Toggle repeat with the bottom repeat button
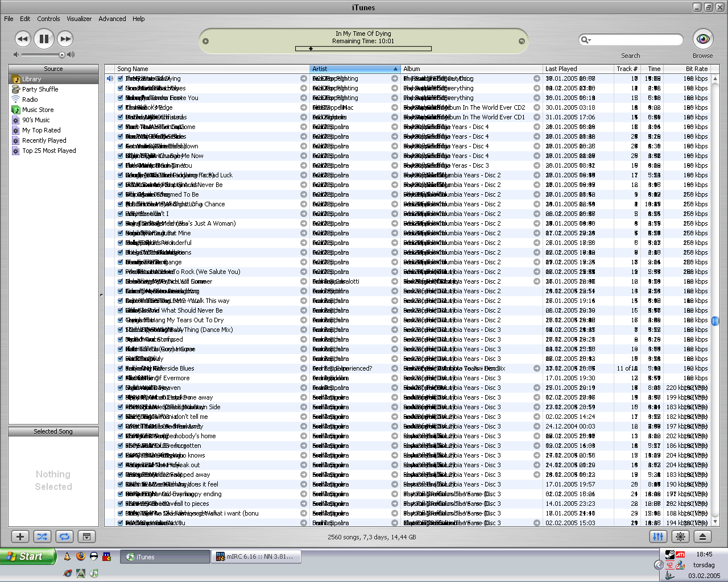Viewport: 728px width, 582px height. (x=64, y=537)
